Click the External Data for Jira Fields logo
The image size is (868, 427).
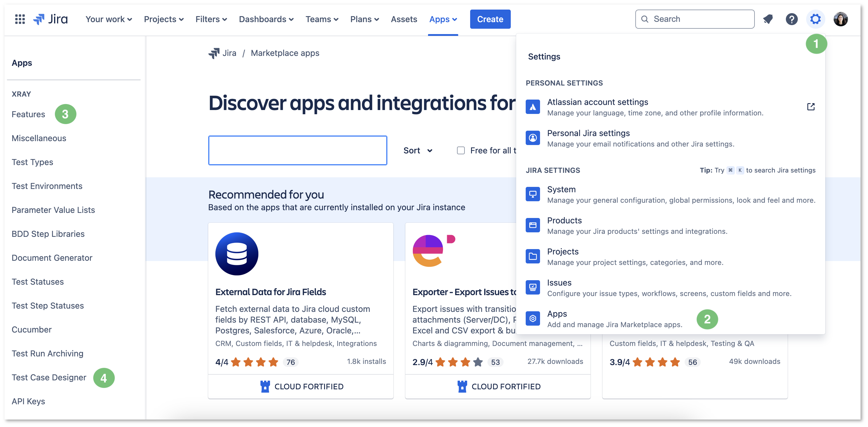(x=237, y=254)
